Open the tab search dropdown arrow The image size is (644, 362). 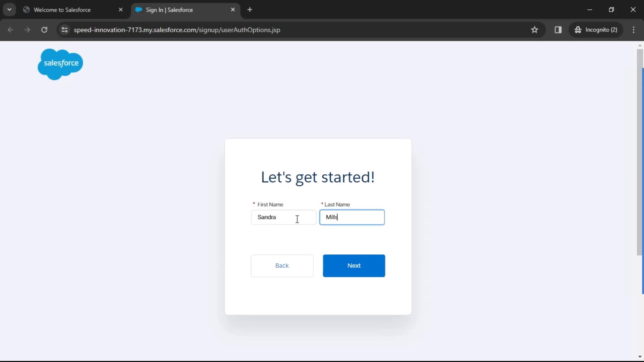tap(9, 10)
